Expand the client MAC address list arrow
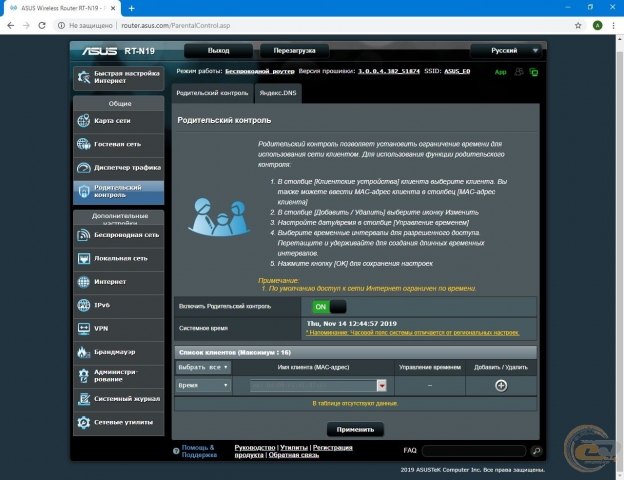Screen dimensions: 624x480 tap(382, 385)
